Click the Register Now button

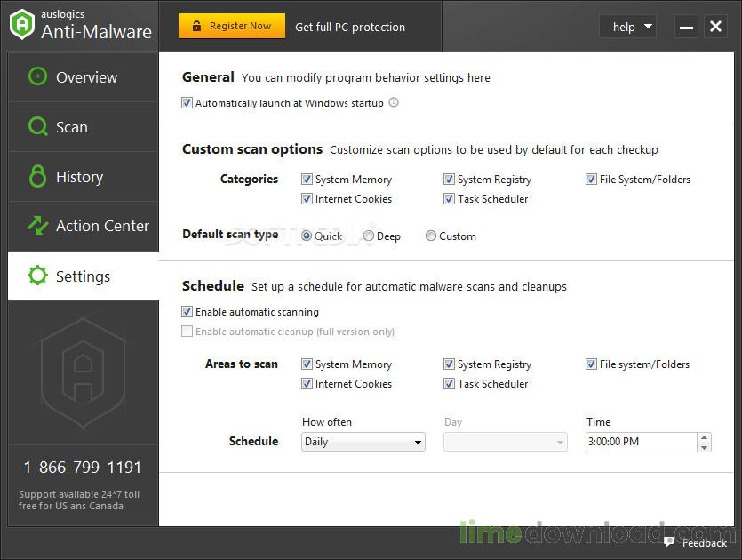(232, 26)
